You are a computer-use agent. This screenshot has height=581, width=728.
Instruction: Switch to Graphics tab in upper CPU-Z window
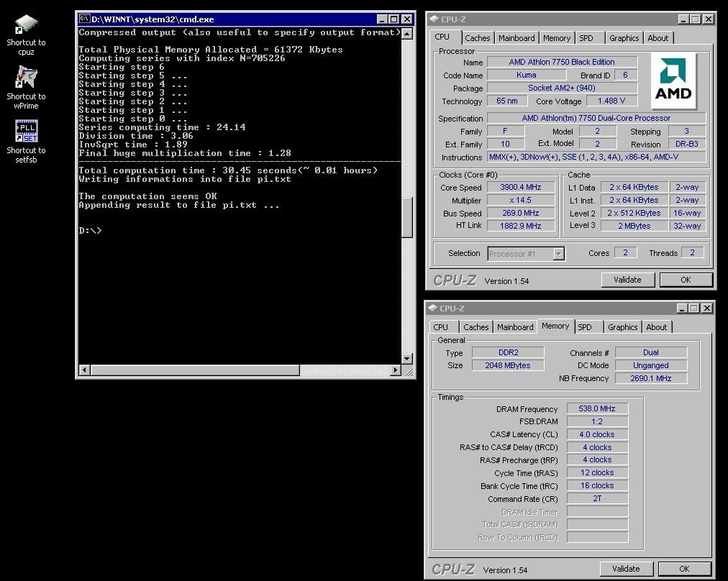[x=624, y=38]
